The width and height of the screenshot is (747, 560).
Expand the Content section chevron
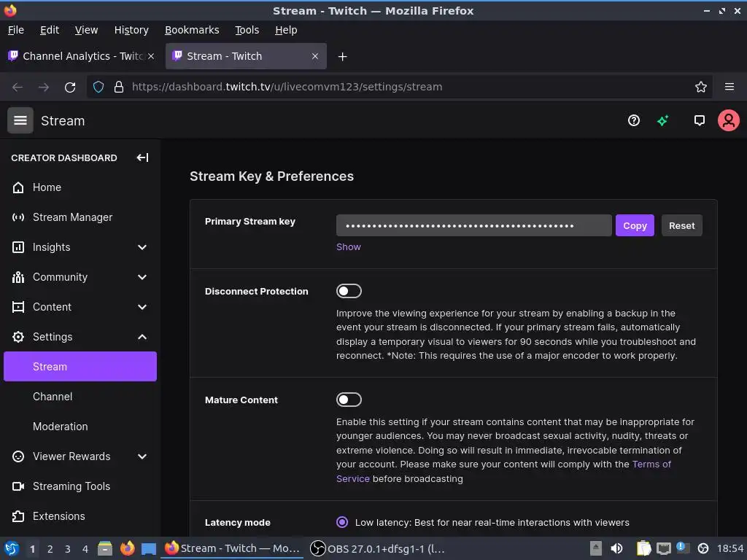(142, 307)
